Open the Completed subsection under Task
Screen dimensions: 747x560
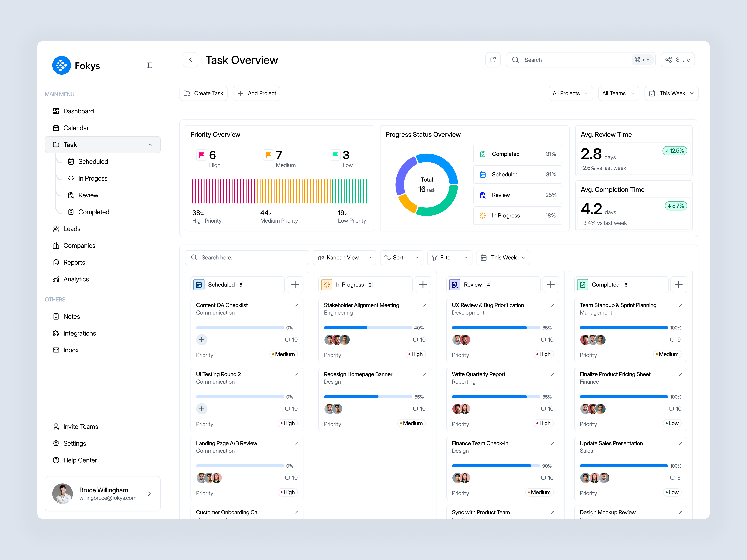pyautogui.click(x=94, y=212)
